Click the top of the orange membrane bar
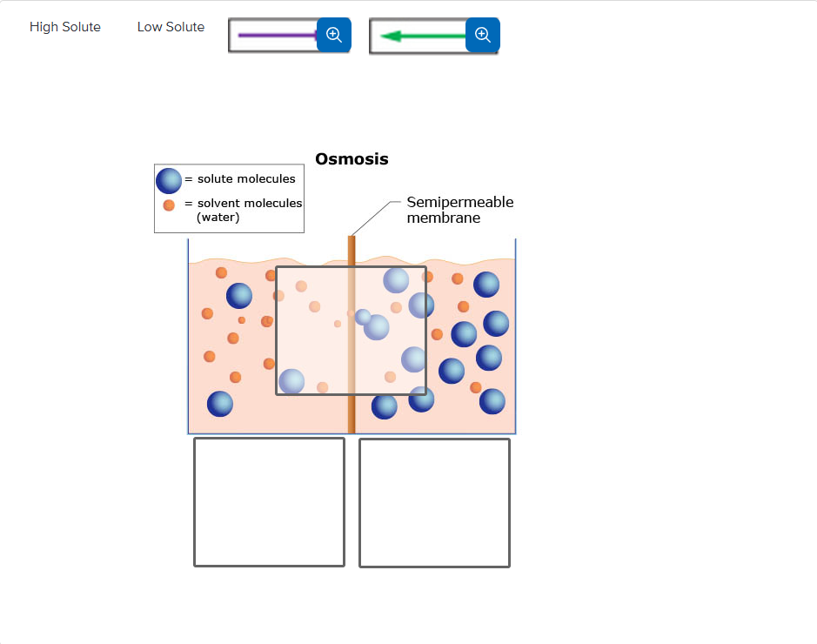 coord(352,240)
